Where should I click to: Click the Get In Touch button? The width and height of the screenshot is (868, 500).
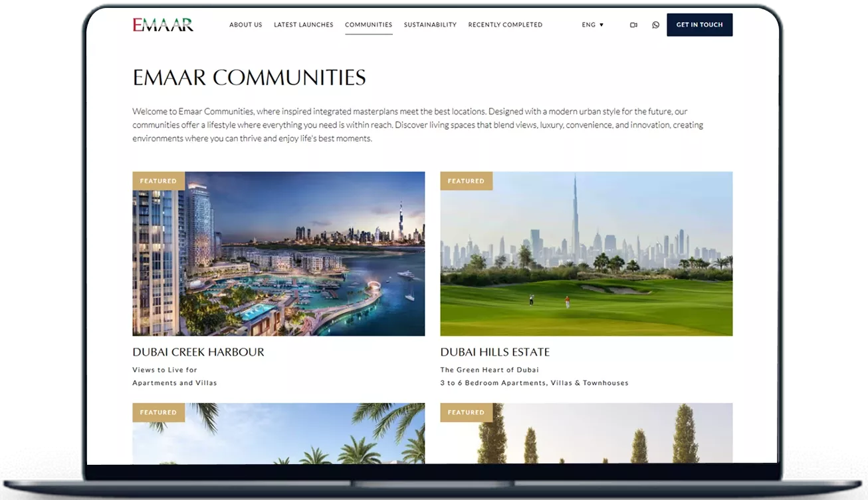pos(699,25)
